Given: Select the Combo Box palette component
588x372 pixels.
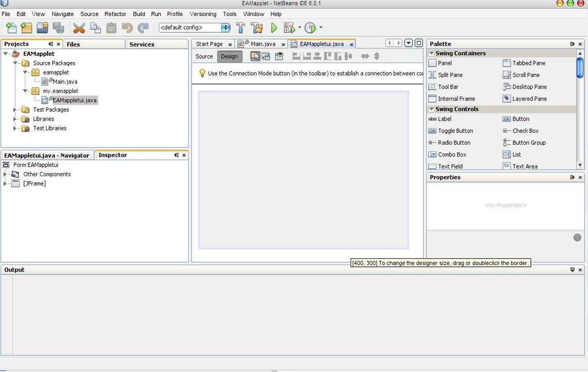Looking at the screenshot, I should pos(447,155).
